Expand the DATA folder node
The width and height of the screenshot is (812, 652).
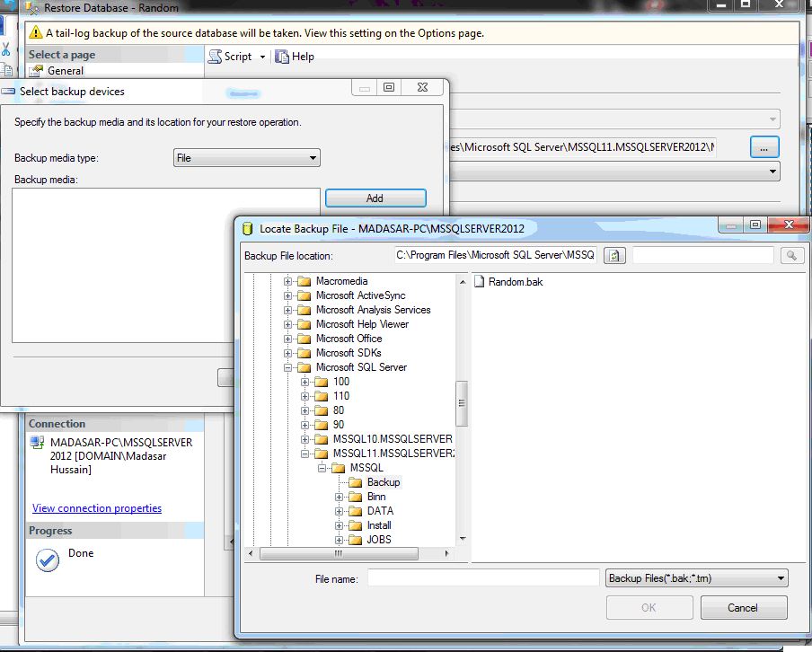tap(340, 511)
